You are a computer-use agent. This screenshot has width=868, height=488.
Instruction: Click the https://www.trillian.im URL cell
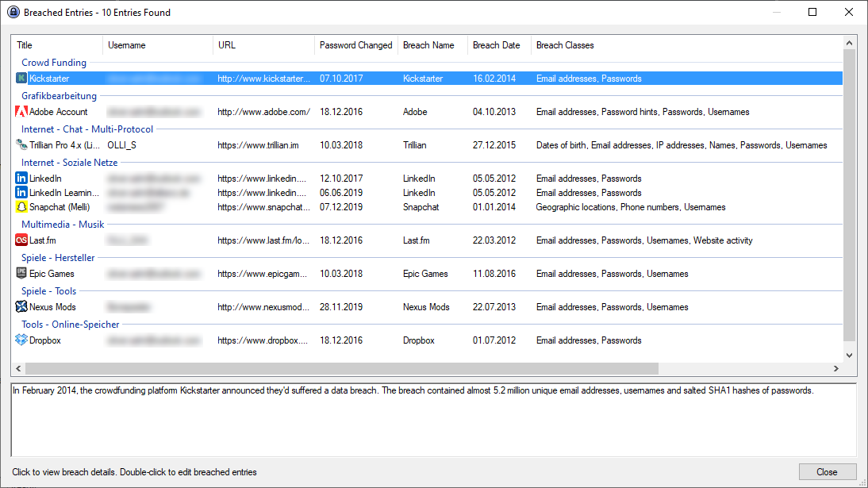pos(258,145)
